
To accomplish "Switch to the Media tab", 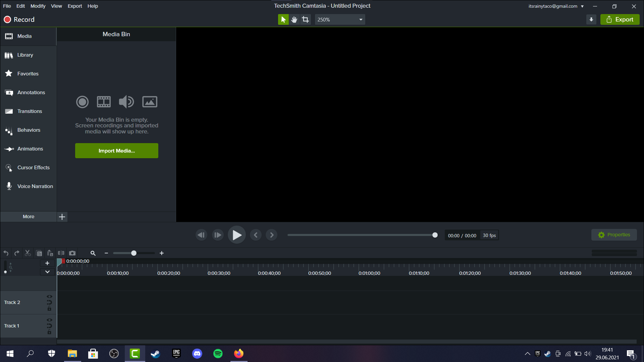I will pos(29,36).
